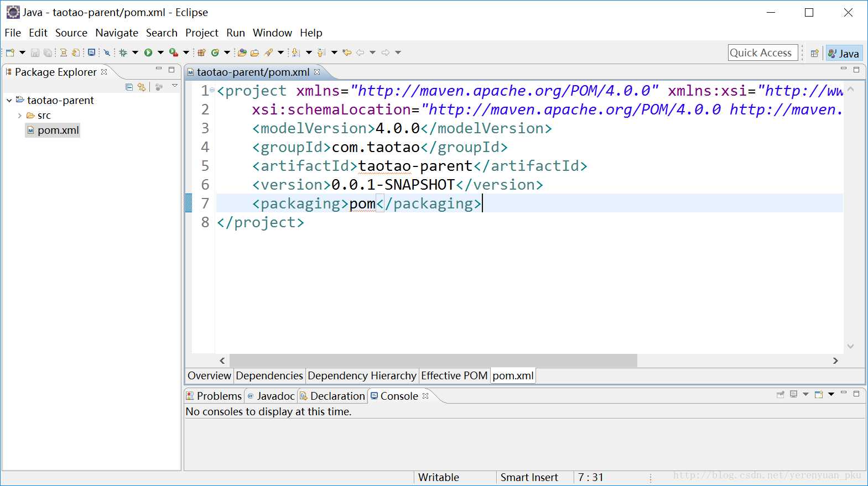Viewport: 868px width, 486px height.
Task: Open the Project menu
Action: [202, 33]
